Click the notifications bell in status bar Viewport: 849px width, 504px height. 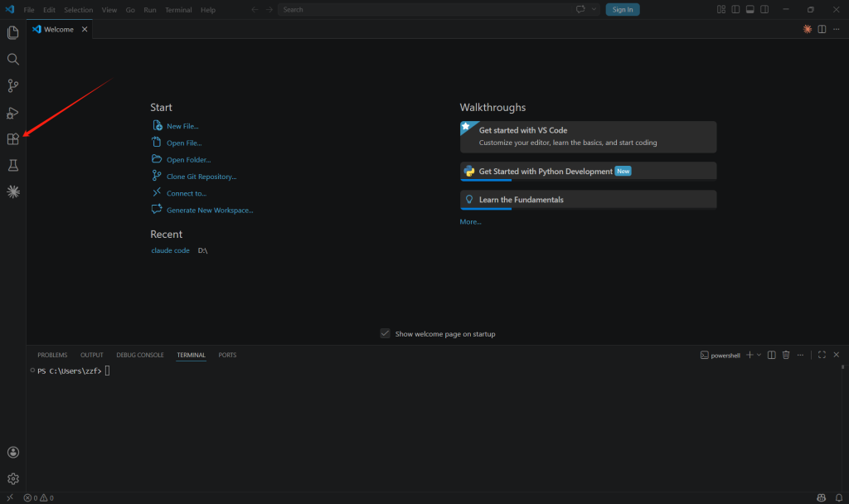click(837, 497)
